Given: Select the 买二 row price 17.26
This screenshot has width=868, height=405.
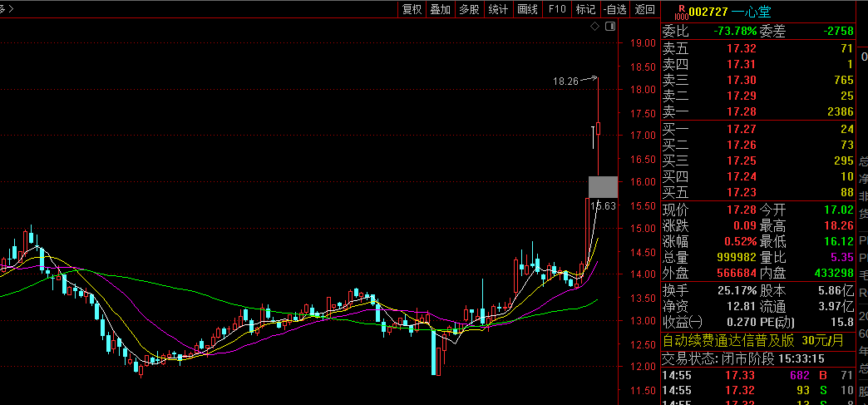Looking at the screenshot, I should click(742, 146).
